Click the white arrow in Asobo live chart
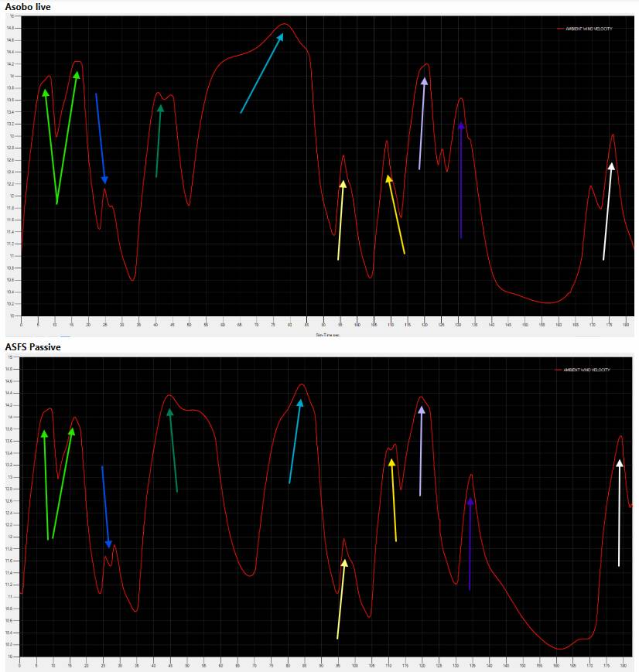The height and width of the screenshot is (672, 639). coord(608,211)
